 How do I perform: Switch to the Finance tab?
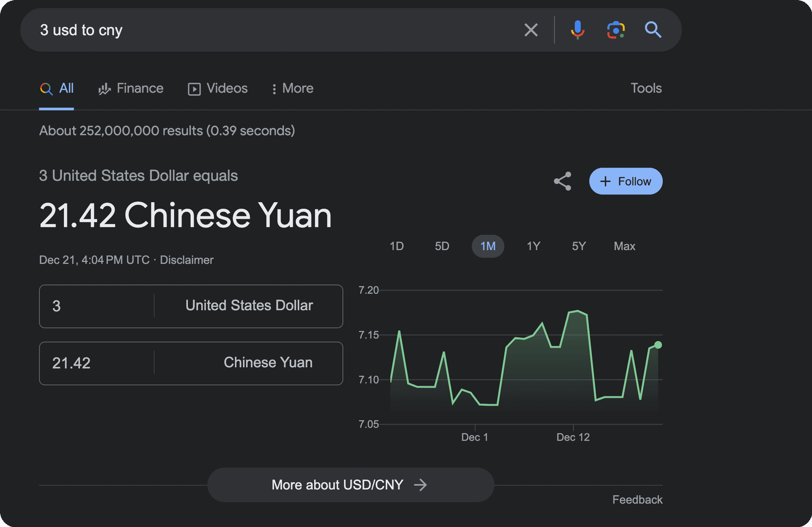tap(131, 88)
